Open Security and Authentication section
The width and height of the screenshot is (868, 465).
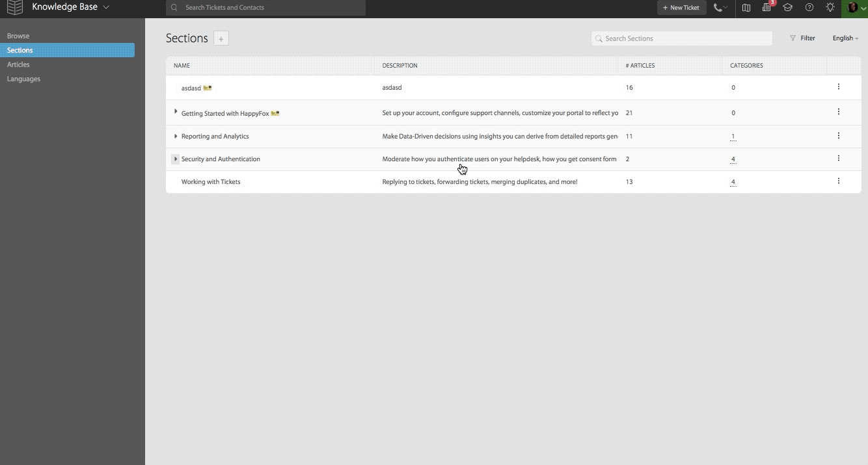[x=221, y=159]
